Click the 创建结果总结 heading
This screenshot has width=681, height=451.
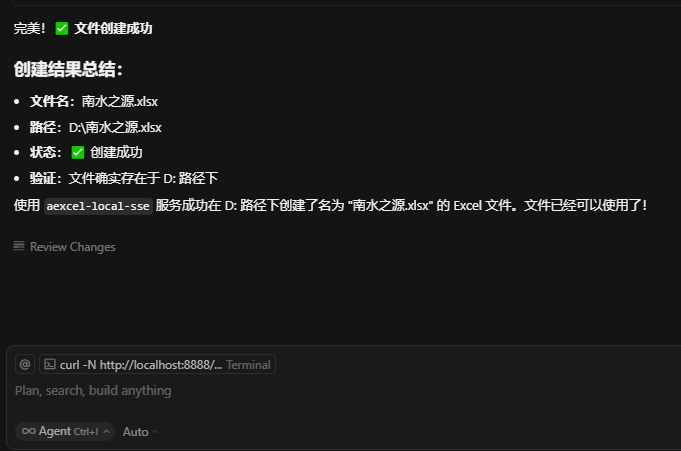[68, 70]
